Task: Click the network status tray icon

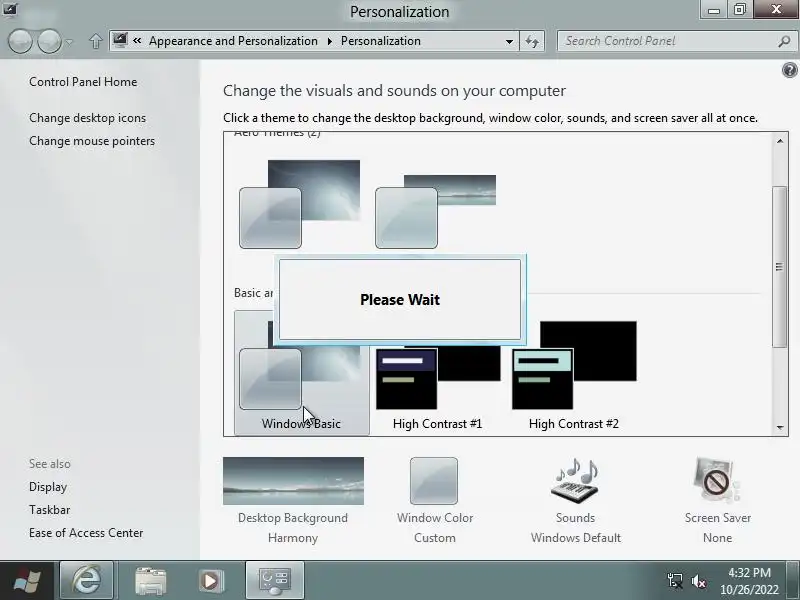Action: click(675, 581)
